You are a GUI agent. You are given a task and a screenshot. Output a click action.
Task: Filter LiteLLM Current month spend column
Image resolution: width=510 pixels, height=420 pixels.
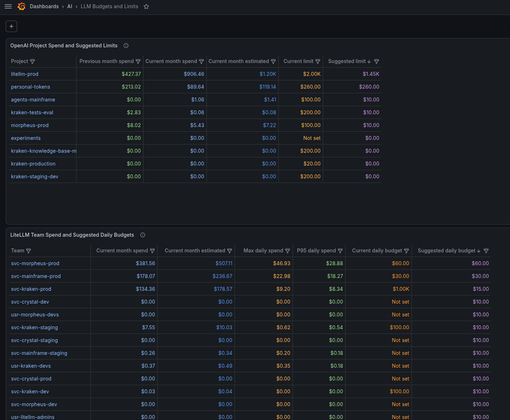pos(152,251)
